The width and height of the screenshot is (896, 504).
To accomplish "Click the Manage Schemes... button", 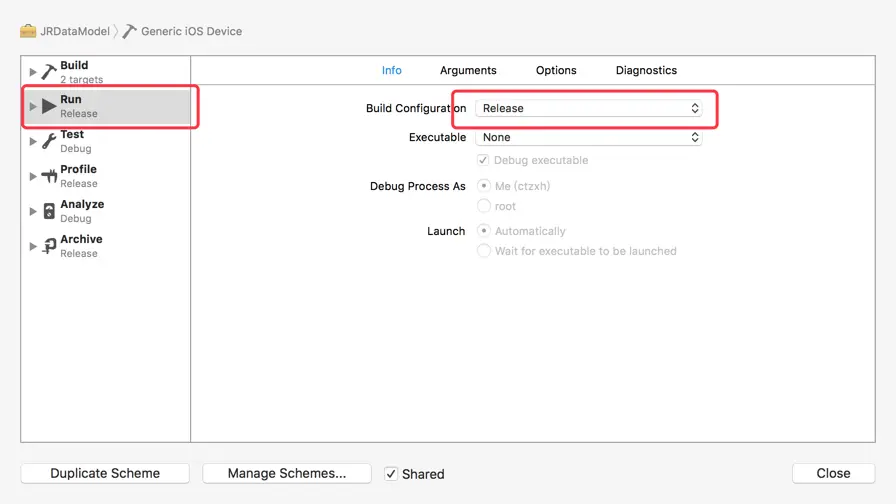I will click(287, 473).
